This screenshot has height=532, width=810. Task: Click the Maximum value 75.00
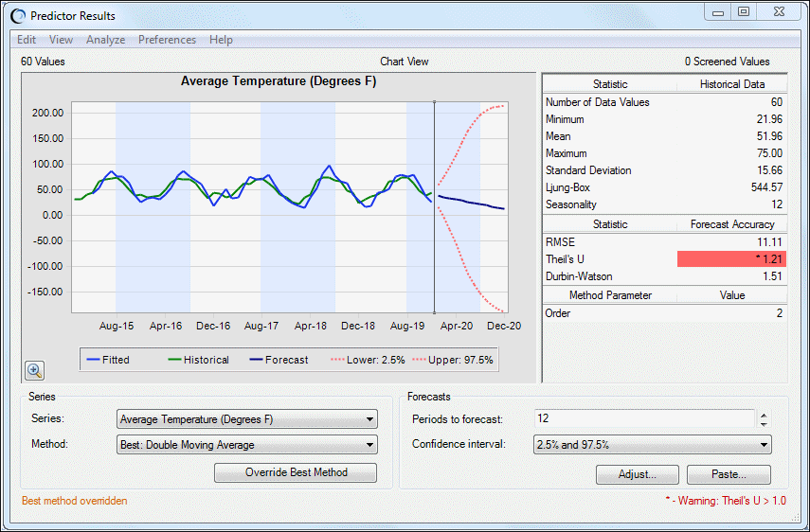point(770,153)
